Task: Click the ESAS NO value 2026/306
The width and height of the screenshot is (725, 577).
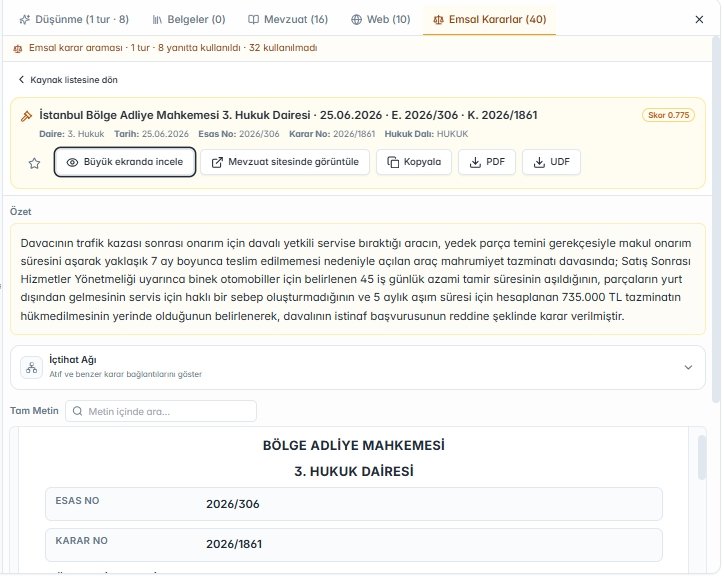Action: [233, 504]
